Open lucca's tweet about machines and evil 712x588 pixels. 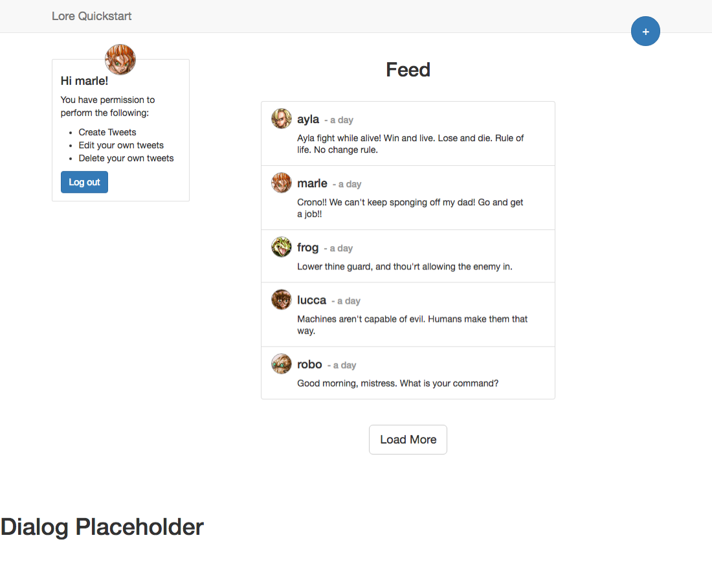point(408,315)
